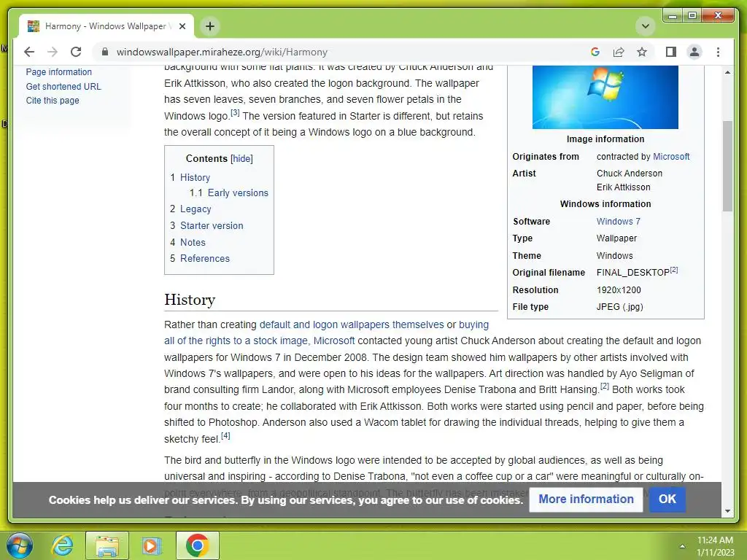Click scrollbar down arrow
The height and width of the screenshot is (560, 747).
point(727,511)
